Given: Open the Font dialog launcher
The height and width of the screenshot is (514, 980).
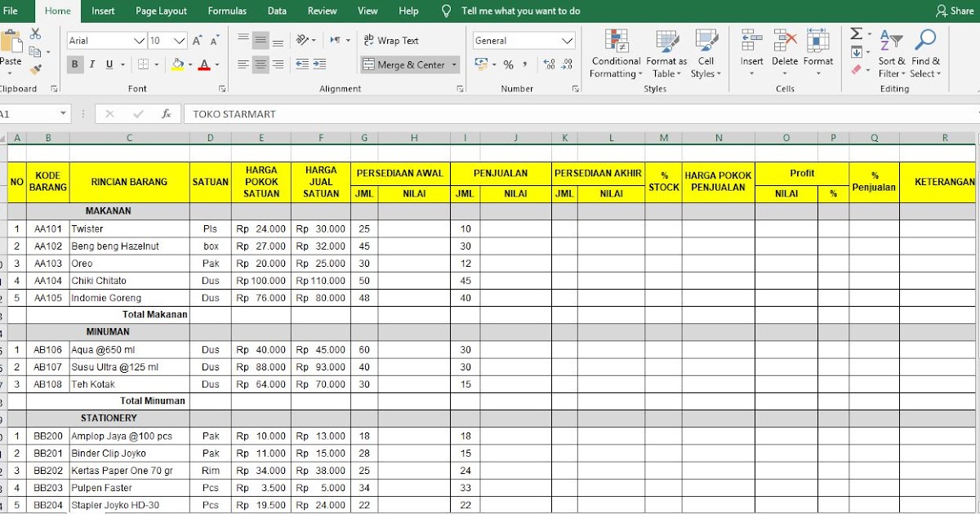Looking at the screenshot, I should [222, 88].
